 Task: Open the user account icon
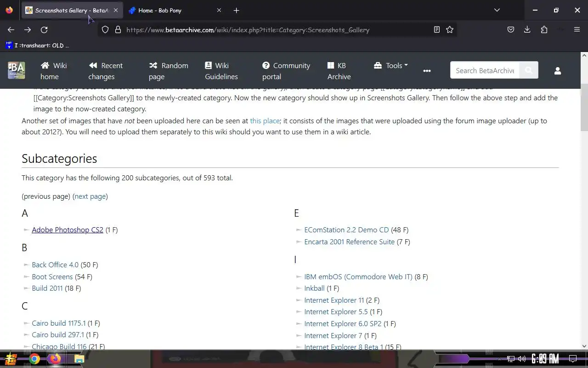558,70
